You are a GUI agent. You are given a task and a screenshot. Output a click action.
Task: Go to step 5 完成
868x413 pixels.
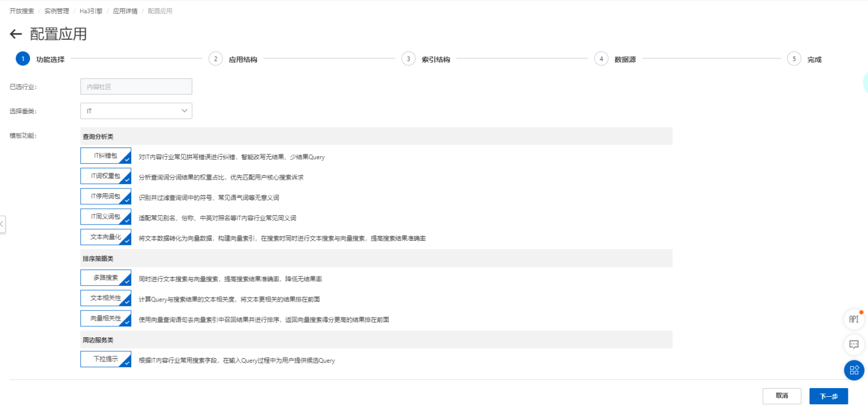pyautogui.click(x=804, y=59)
